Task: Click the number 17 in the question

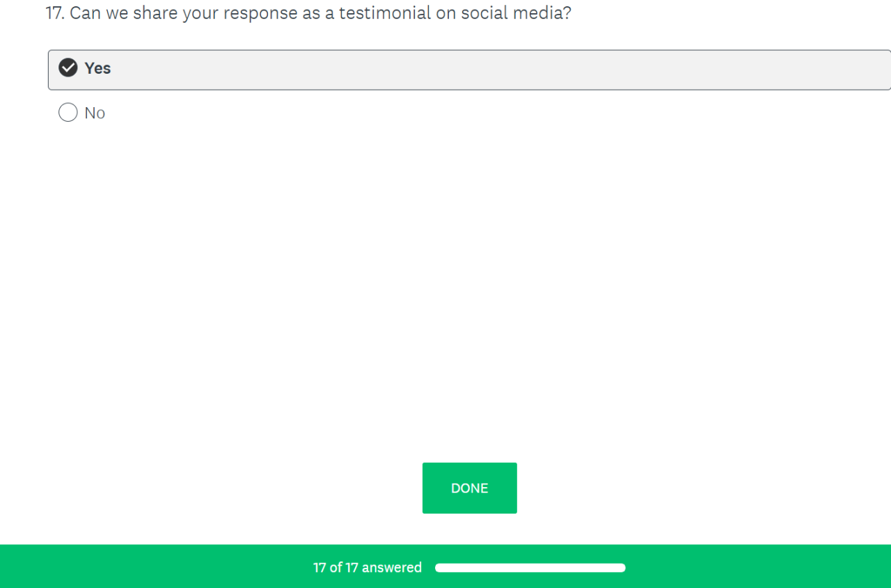Action: tap(54, 13)
